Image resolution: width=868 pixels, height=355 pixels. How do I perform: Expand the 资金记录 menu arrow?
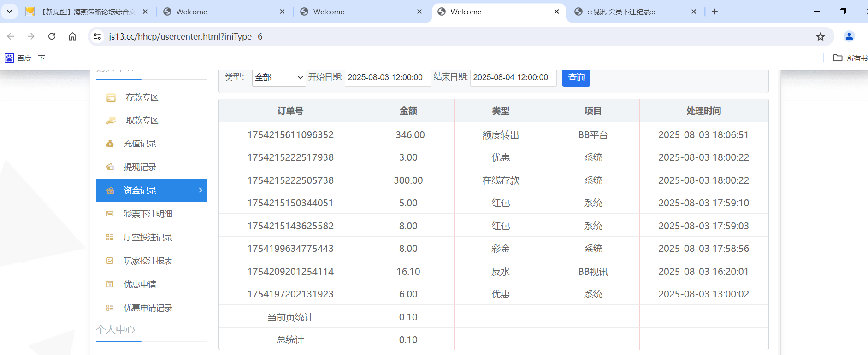[x=201, y=190]
